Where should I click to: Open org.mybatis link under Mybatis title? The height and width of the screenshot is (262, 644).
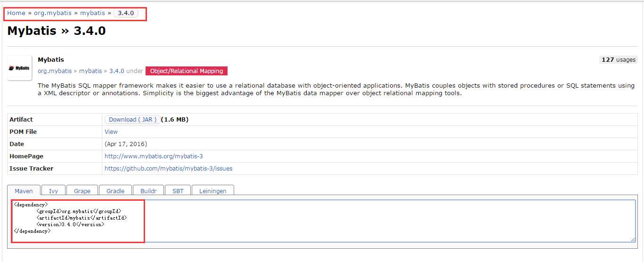point(55,71)
